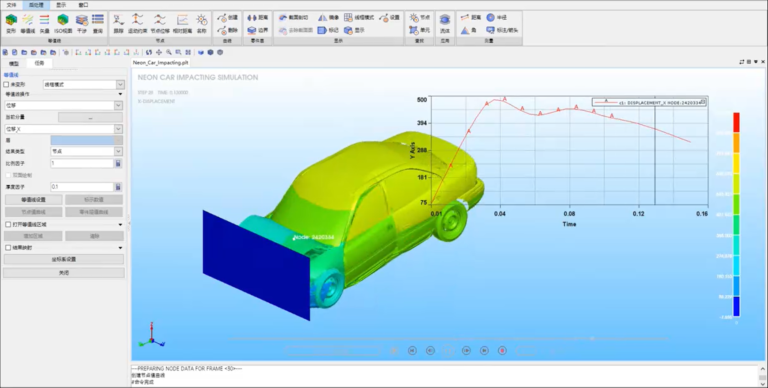Viewport: 768px width, 388px height.
Task: Open the 标注/箭头 annotation tool
Action: point(502,30)
